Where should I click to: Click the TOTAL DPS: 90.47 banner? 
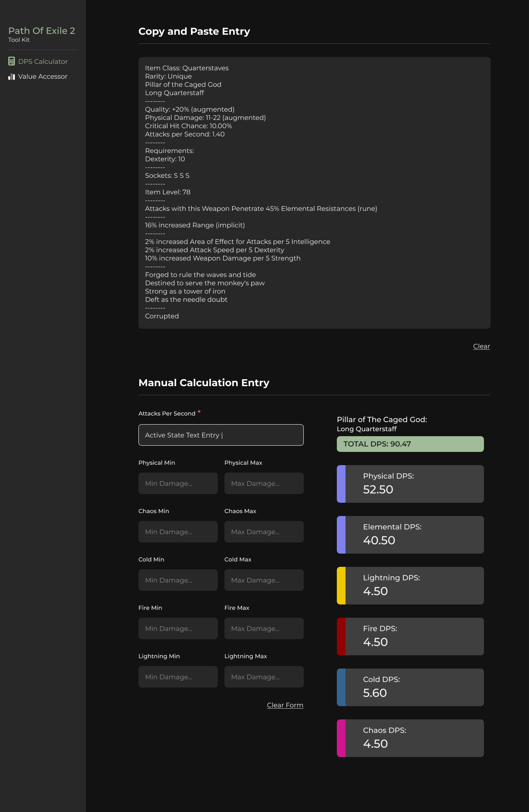click(410, 444)
